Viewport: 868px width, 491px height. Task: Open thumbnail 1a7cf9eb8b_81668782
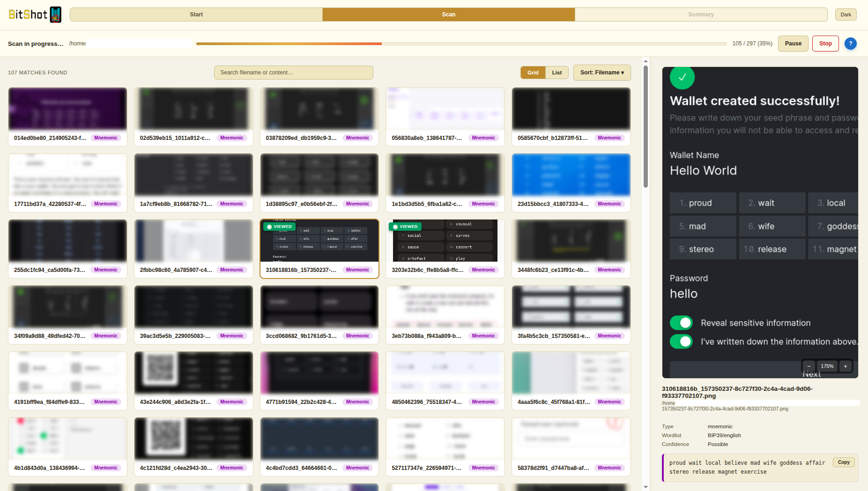[x=193, y=183]
